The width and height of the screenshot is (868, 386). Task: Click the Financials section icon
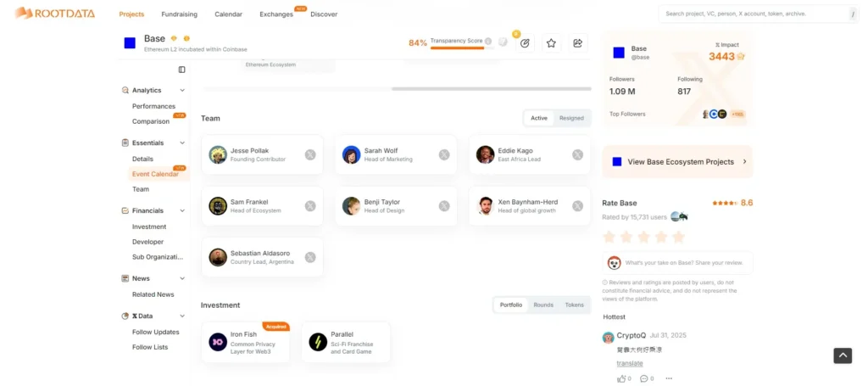(125, 210)
